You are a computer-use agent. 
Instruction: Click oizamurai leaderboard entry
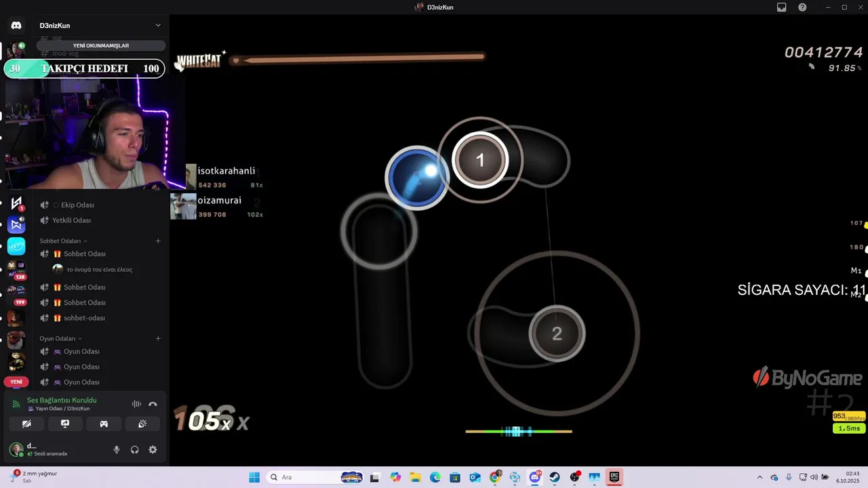coord(217,207)
